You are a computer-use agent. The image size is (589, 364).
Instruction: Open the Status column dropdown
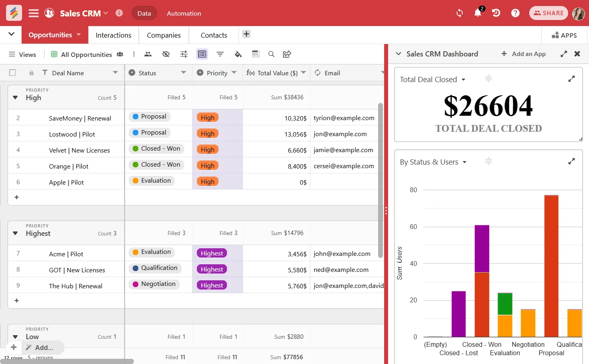[x=184, y=73]
